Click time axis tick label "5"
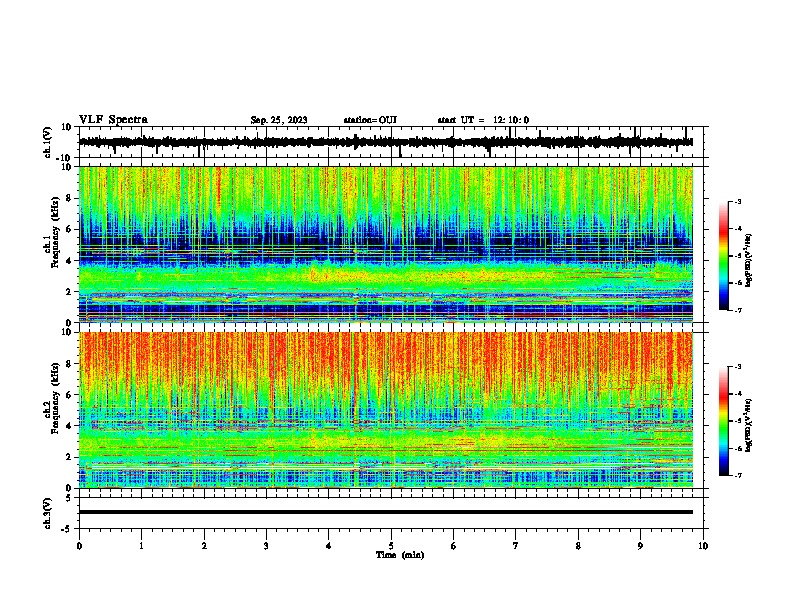The height and width of the screenshot is (612, 792). click(x=391, y=546)
